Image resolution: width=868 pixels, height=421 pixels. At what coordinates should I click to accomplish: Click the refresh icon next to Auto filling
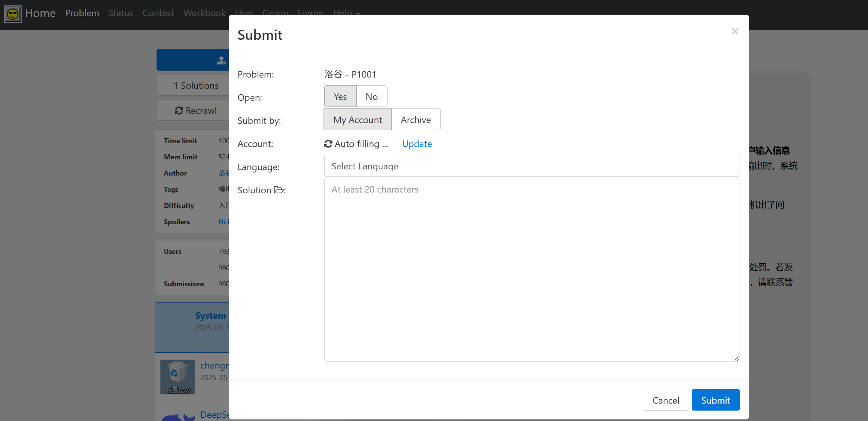(x=328, y=144)
